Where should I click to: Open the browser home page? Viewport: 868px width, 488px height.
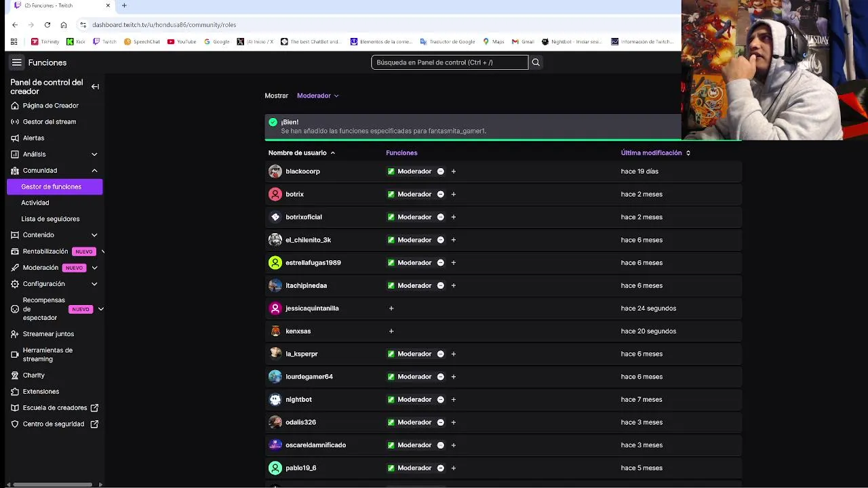tap(64, 25)
